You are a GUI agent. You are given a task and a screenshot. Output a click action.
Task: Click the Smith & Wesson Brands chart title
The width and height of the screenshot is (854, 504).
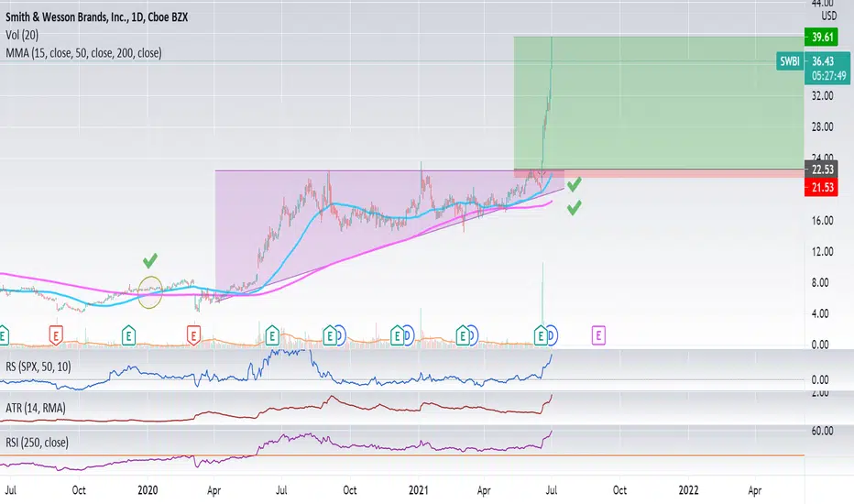(x=97, y=16)
